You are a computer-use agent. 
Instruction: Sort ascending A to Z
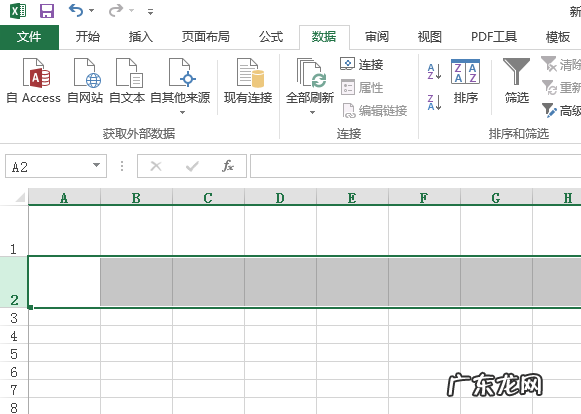click(434, 72)
